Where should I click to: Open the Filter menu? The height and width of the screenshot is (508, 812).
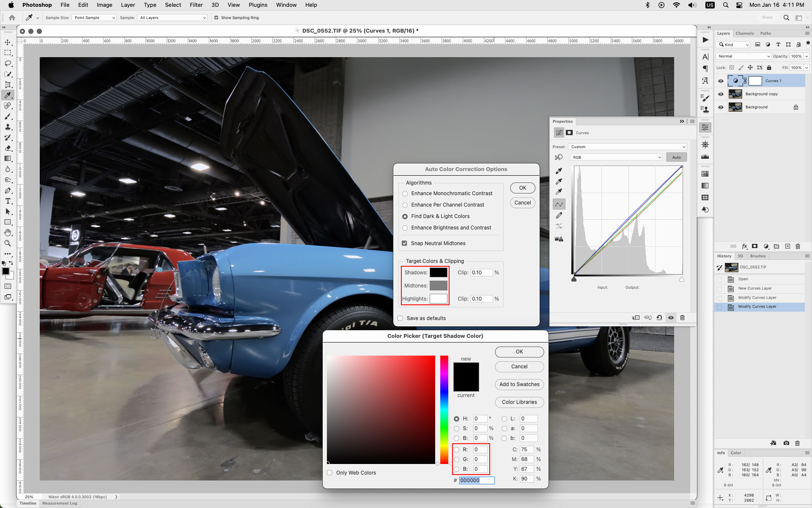196,5
